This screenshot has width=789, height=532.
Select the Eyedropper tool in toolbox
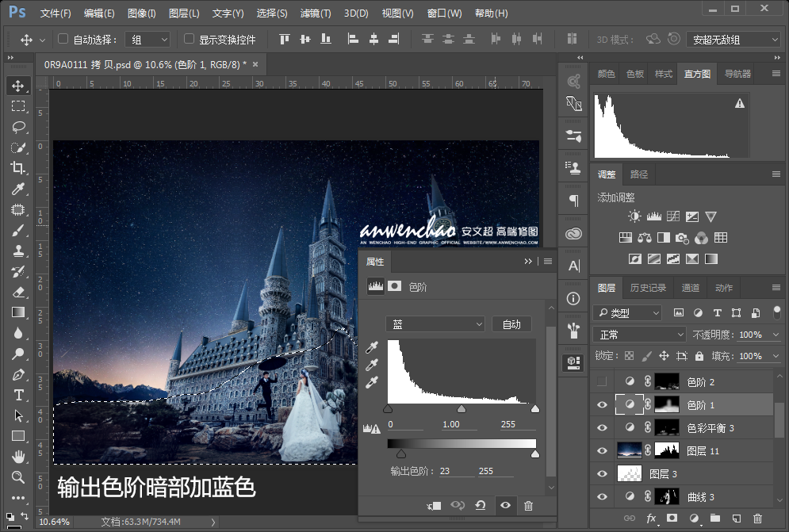18,189
